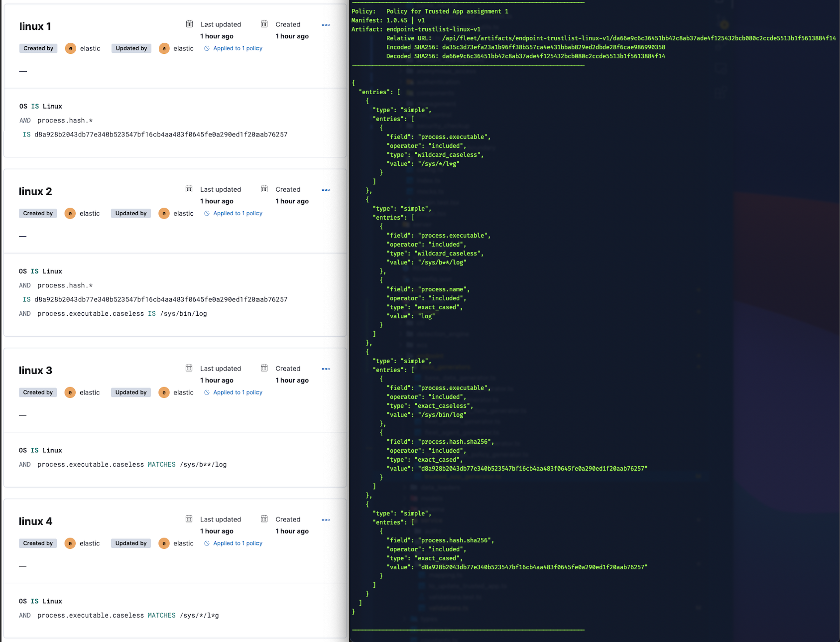
Task: Open Applied to 1 policy in linux 2
Action: pyautogui.click(x=233, y=213)
